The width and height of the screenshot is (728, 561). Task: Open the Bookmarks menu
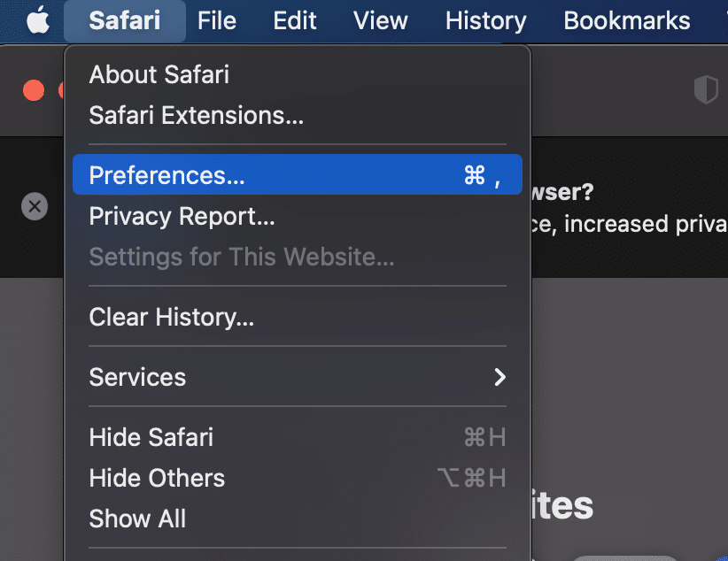[x=626, y=19]
